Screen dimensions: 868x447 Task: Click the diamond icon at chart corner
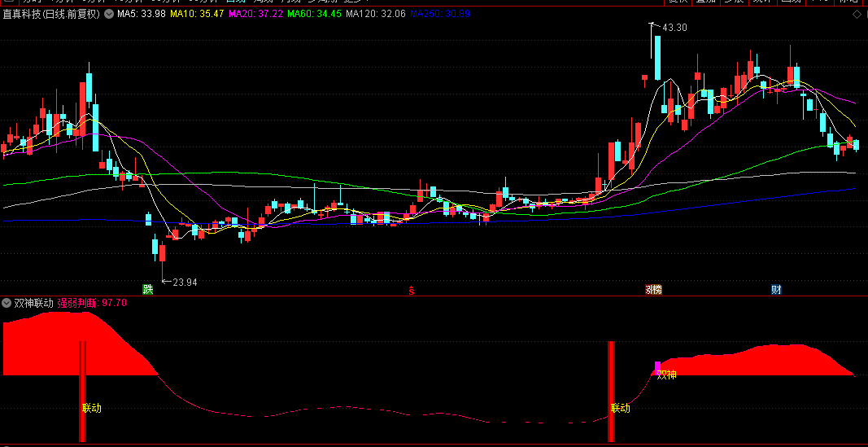tap(856, 15)
